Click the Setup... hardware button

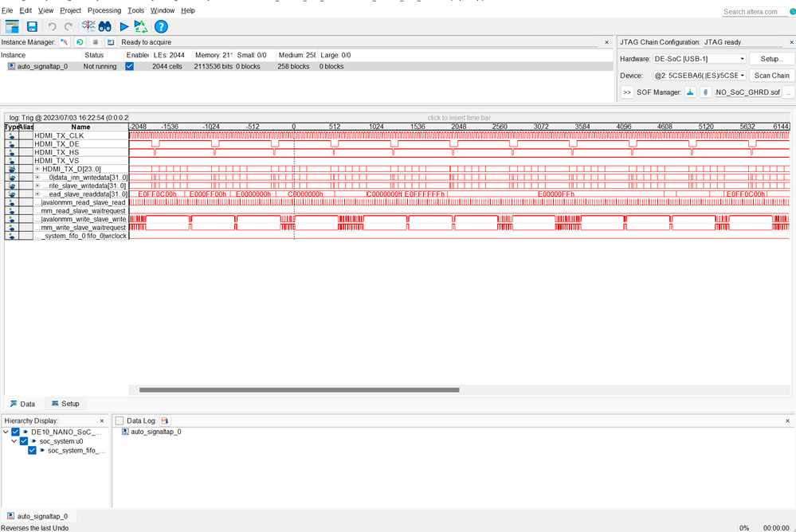click(771, 59)
